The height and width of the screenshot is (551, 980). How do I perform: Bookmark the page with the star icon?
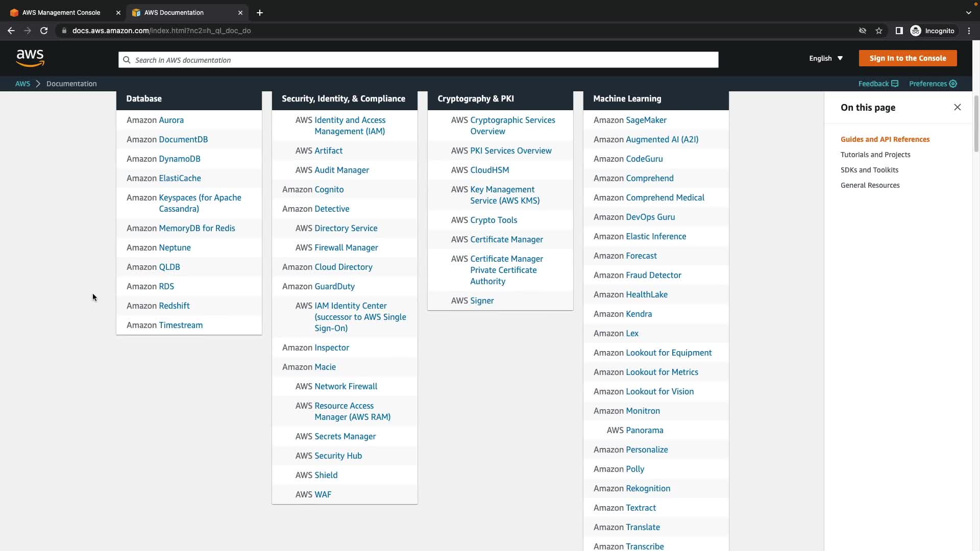click(x=878, y=31)
